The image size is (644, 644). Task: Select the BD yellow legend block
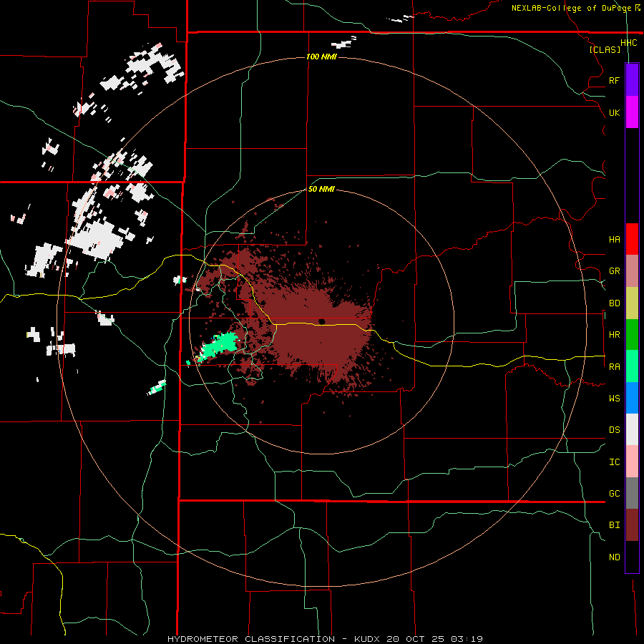pos(632,303)
